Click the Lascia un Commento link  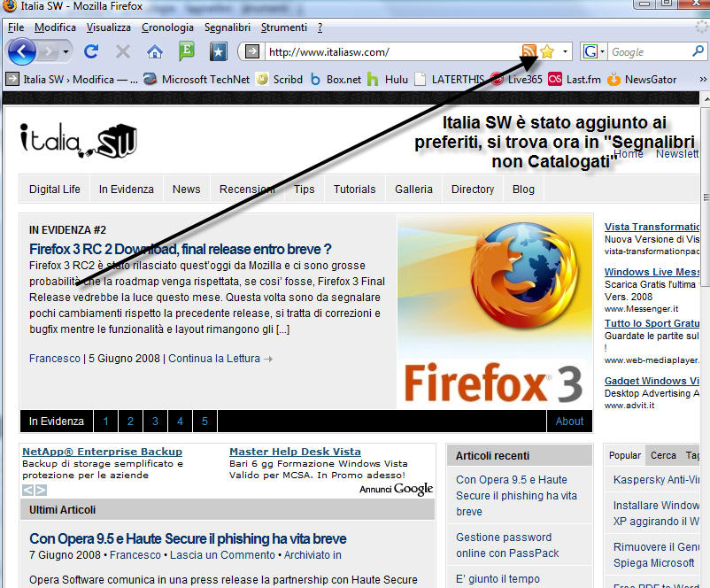pyautogui.click(x=222, y=555)
